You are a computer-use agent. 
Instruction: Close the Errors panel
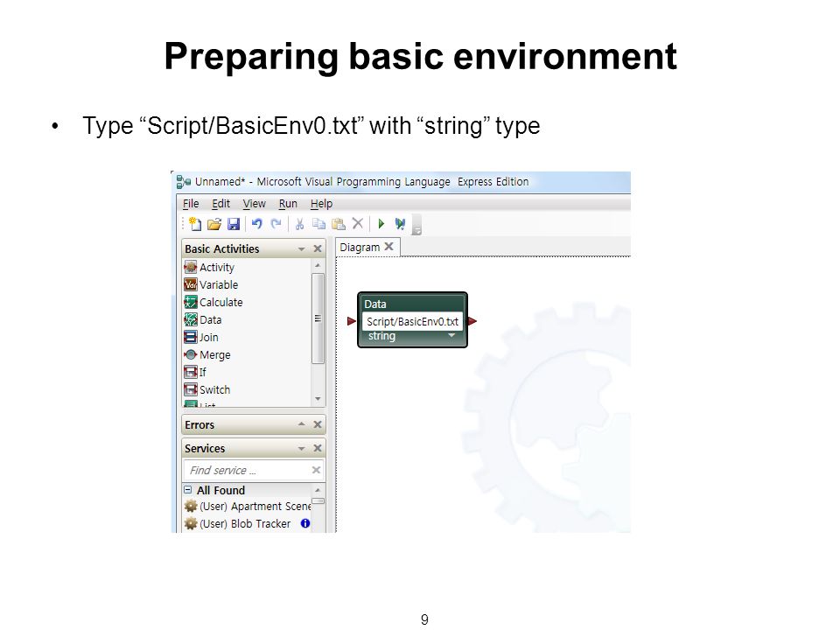(318, 424)
